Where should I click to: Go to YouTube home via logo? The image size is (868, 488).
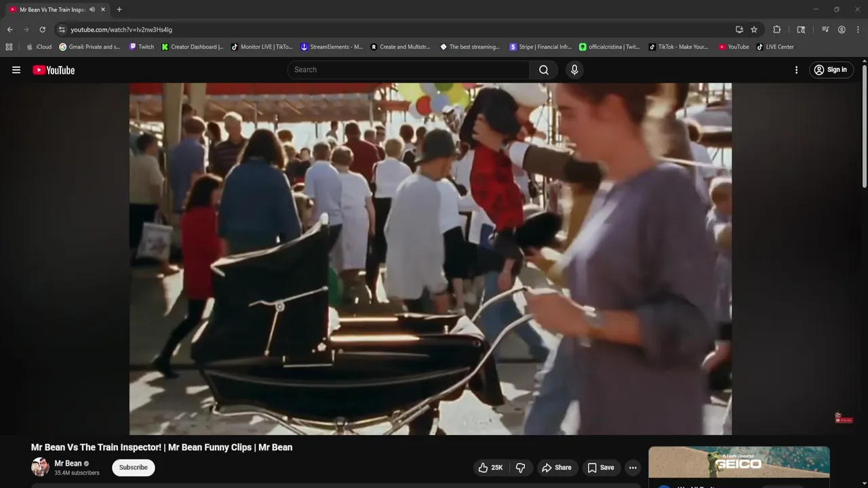click(x=54, y=70)
